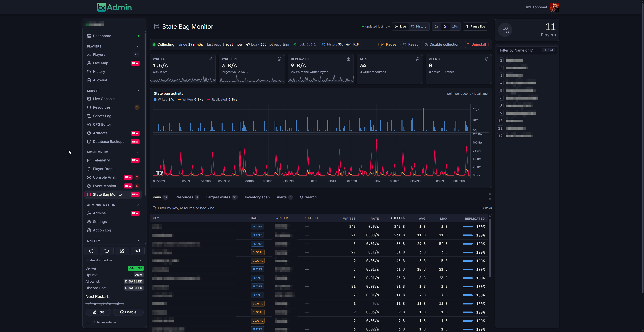Image resolution: width=644 pixels, height=332 pixels.
Task: Click the Replicated card upload icon
Action: point(348,59)
